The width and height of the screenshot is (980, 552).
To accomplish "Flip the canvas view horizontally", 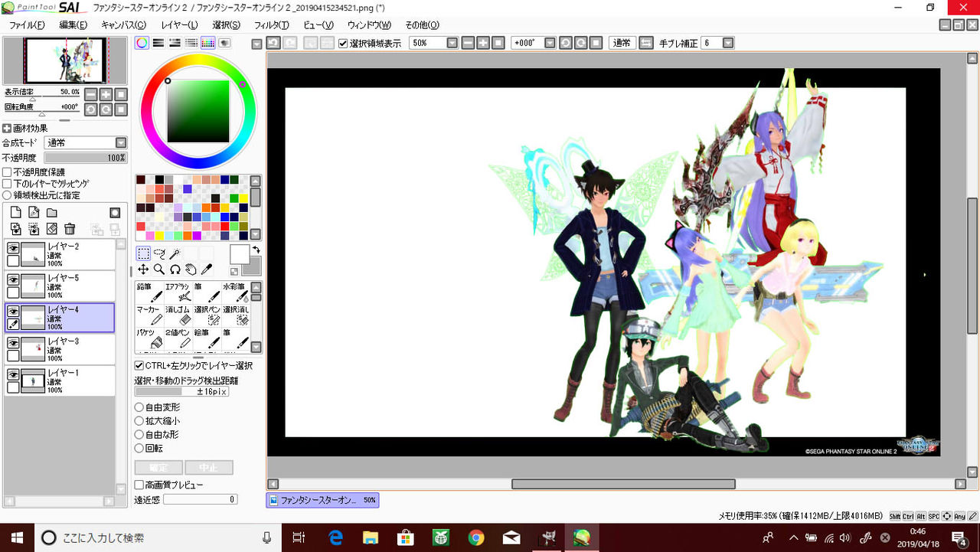I will [646, 43].
